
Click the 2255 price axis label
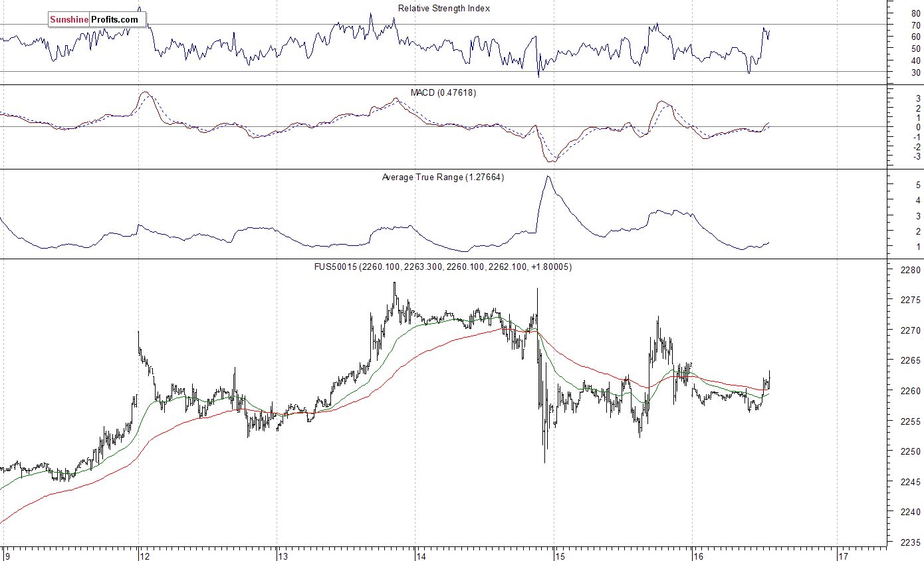pyautogui.click(x=912, y=421)
